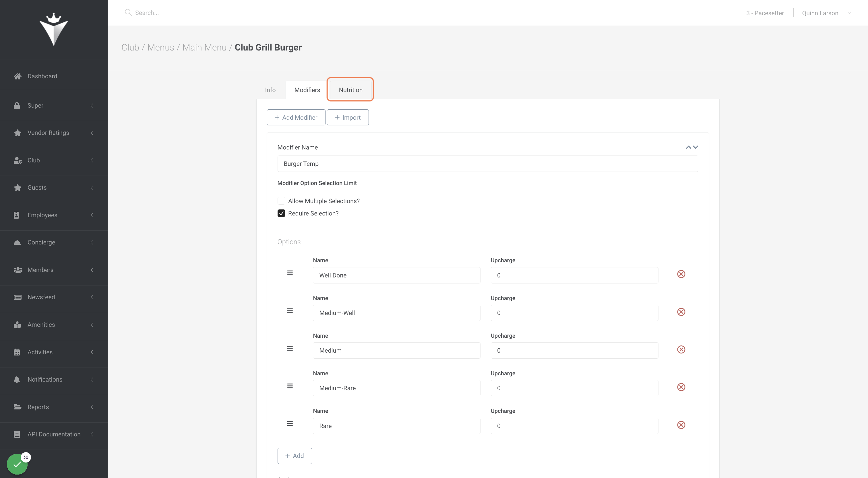The height and width of the screenshot is (478, 868).
Task: Expand the Members sidebar section
Action: 54,270
